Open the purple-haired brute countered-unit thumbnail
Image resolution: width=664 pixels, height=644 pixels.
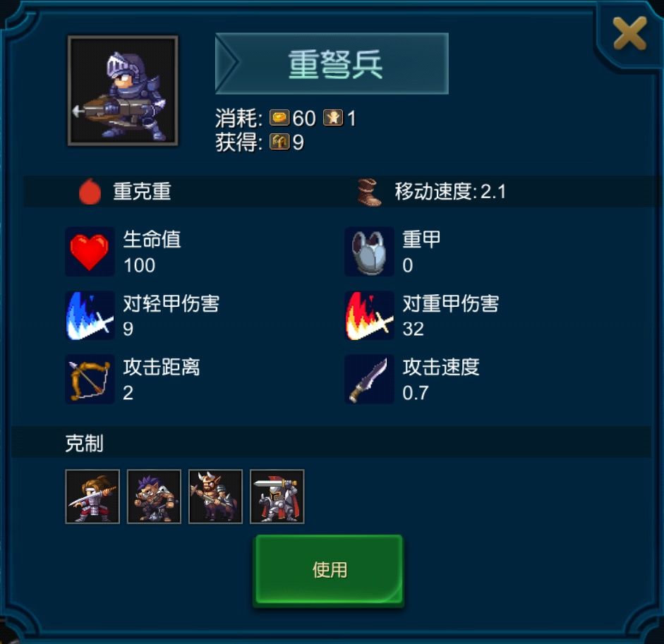click(154, 497)
